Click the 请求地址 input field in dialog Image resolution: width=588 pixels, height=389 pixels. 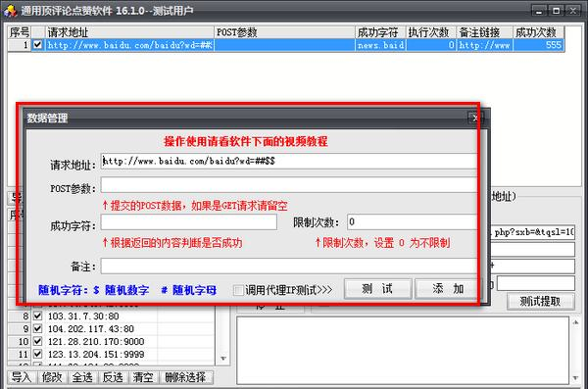[289, 162]
